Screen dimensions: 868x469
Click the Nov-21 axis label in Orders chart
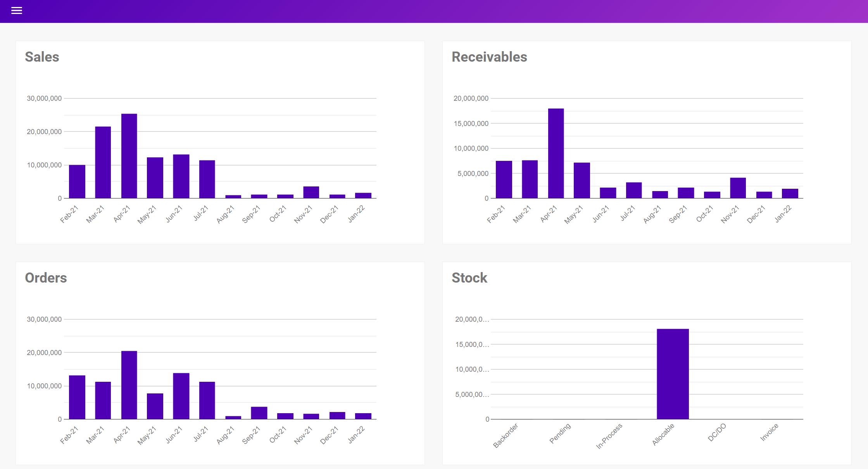(303, 435)
